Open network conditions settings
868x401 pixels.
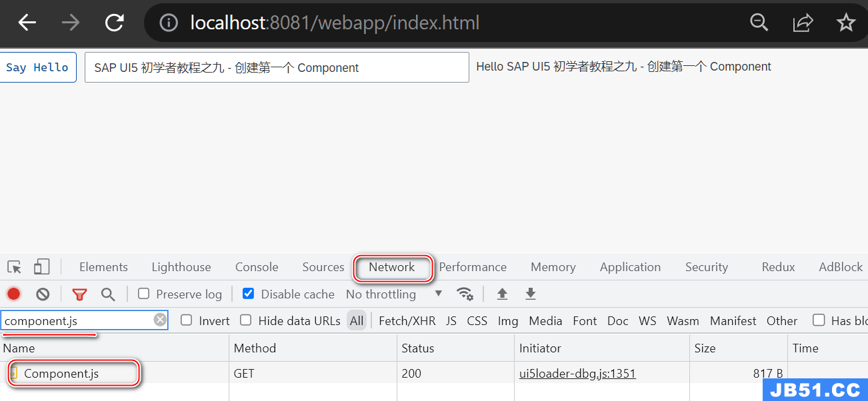[x=465, y=294]
